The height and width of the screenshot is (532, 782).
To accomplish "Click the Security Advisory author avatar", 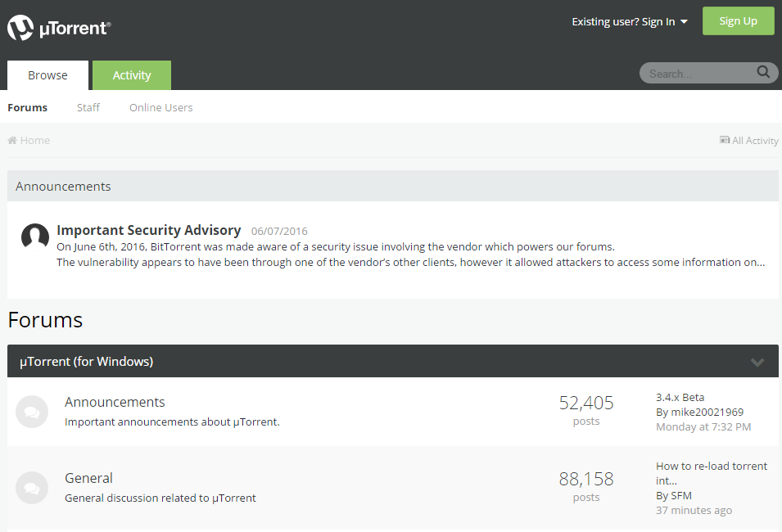I will [35, 237].
